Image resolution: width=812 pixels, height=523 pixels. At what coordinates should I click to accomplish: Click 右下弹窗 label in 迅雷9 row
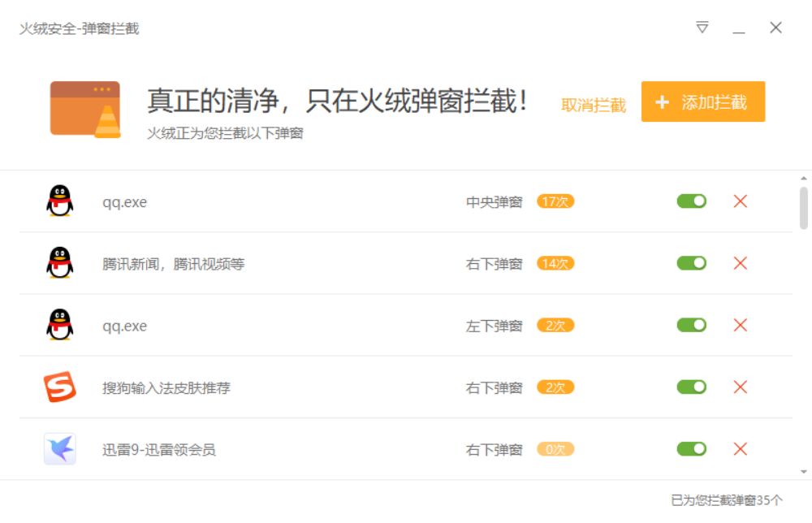pyautogui.click(x=494, y=450)
